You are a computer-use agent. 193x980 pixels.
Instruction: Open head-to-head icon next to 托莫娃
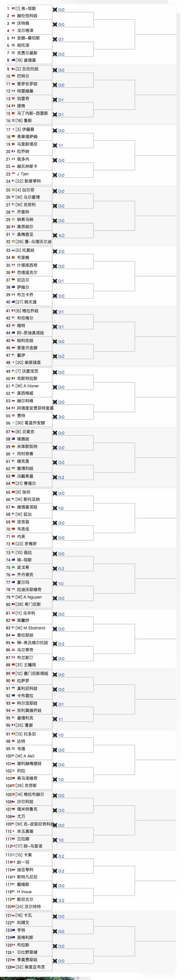55,252
